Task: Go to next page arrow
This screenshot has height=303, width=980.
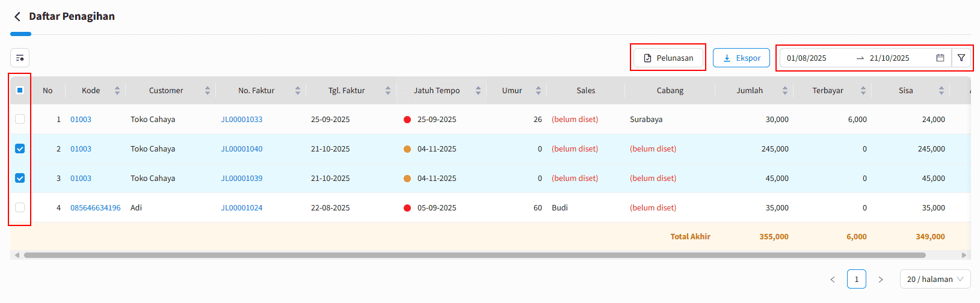Action: [881, 279]
